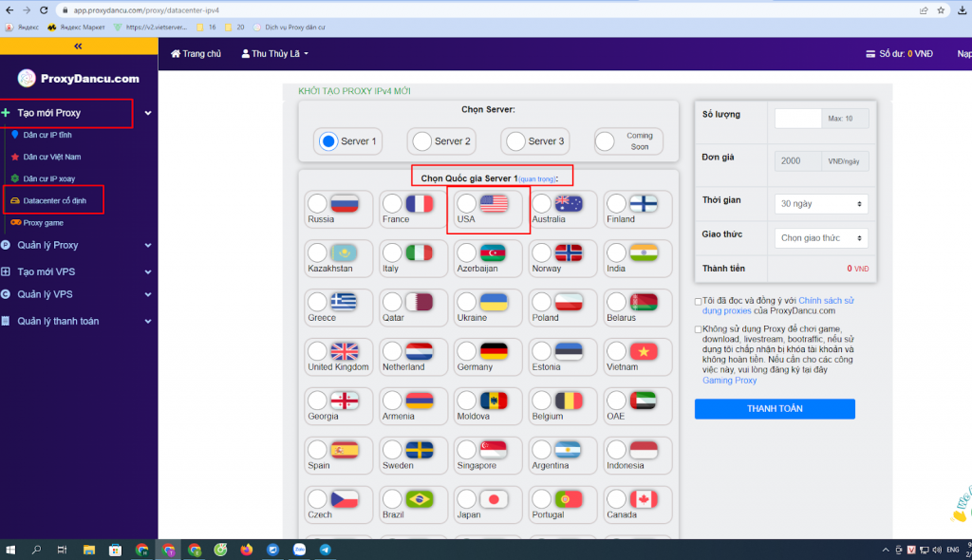
Task: Open Firefox from the taskbar
Action: point(247,550)
